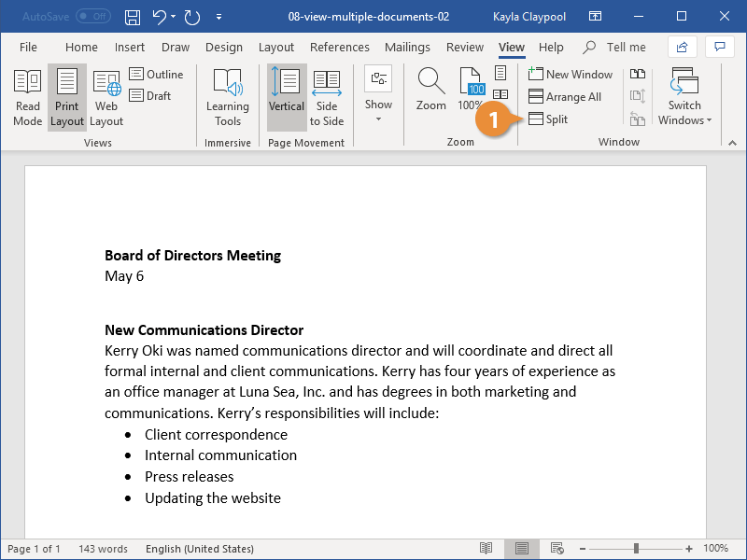Screen dimensions: 747x560
Task: Click the Save icon in the title bar
Action: click(133, 17)
